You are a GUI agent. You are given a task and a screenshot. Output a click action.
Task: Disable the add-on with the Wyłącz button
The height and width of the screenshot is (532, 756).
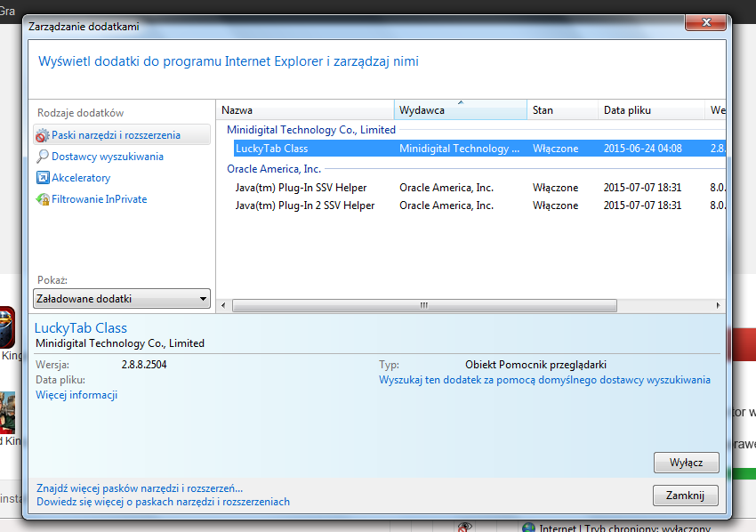coord(686,463)
